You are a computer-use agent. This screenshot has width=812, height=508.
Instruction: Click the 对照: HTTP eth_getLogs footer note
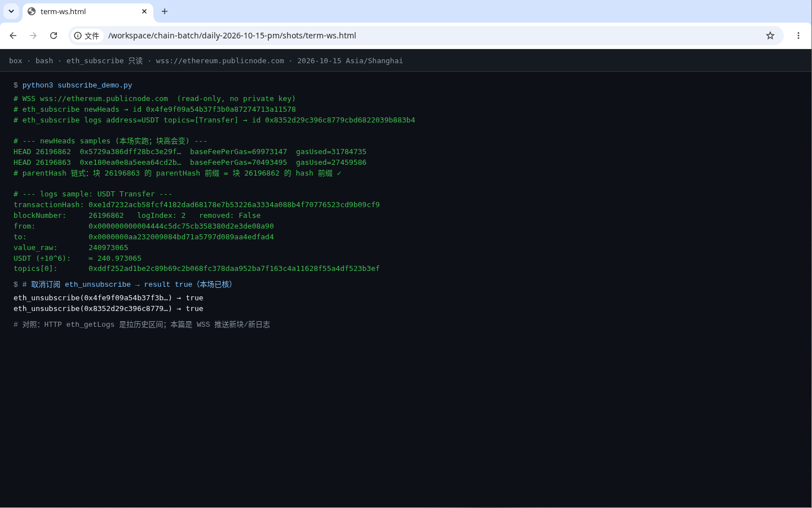coord(142,325)
